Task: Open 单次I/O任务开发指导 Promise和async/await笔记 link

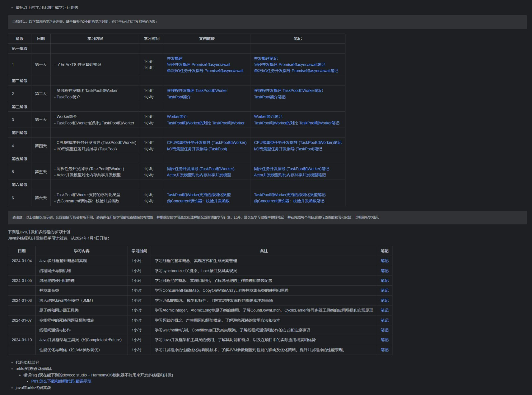Action: pos(296,71)
